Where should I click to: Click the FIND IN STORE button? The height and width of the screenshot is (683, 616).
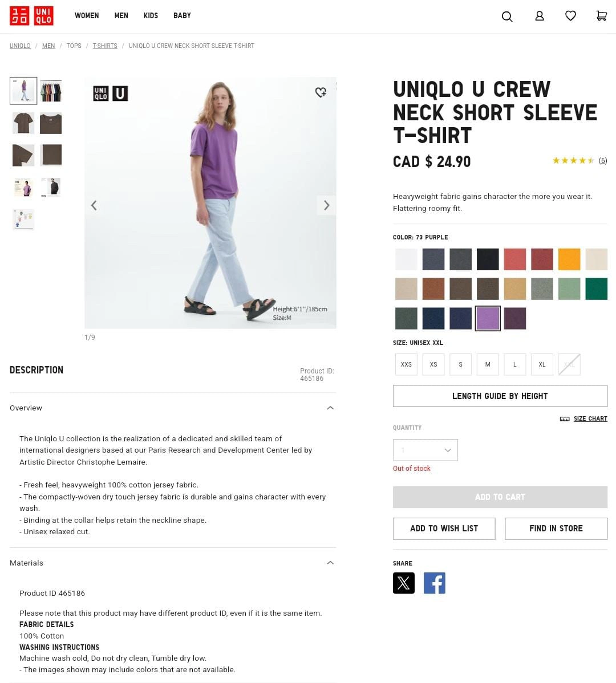pos(556,528)
